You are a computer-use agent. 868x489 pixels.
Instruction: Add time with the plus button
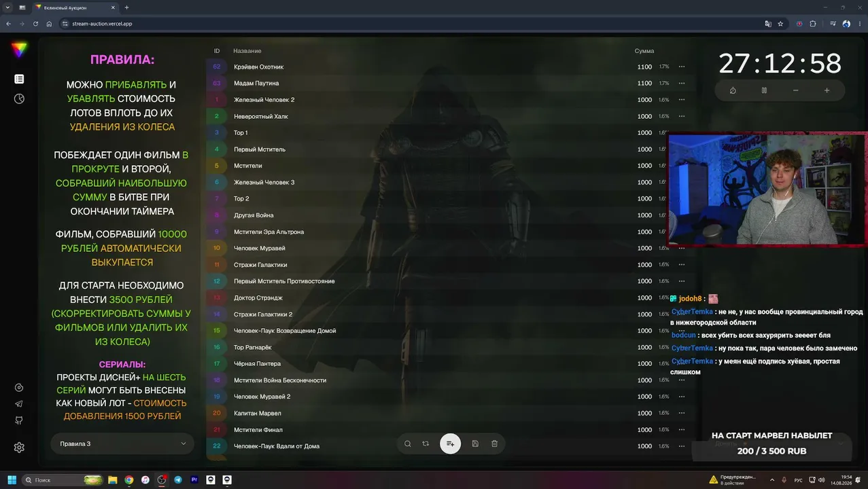[x=827, y=90]
